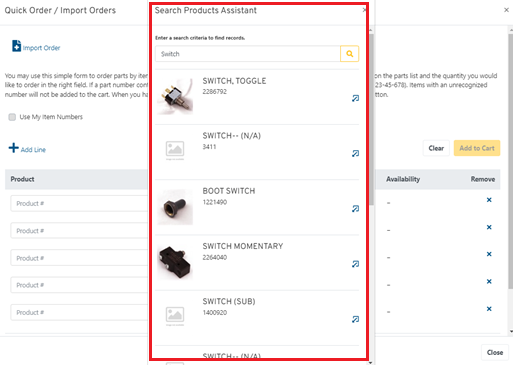Open the Import Order link
The image size is (514, 365).
[x=41, y=48]
